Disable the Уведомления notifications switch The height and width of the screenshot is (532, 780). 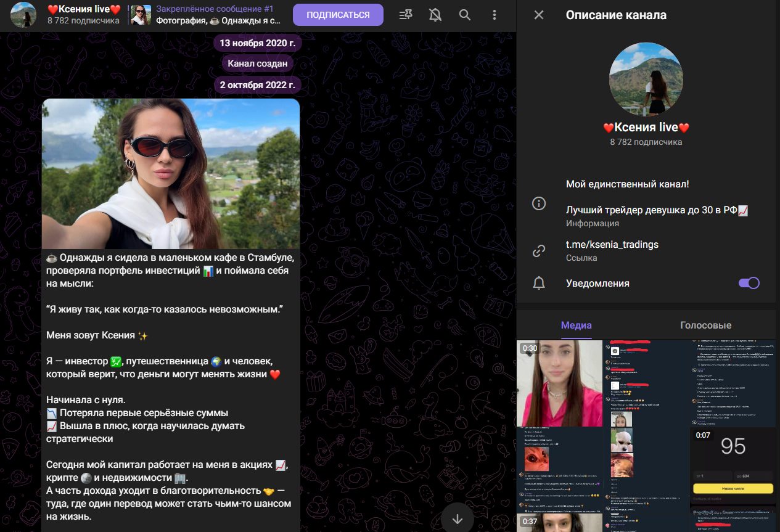pyautogui.click(x=749, y=282)
